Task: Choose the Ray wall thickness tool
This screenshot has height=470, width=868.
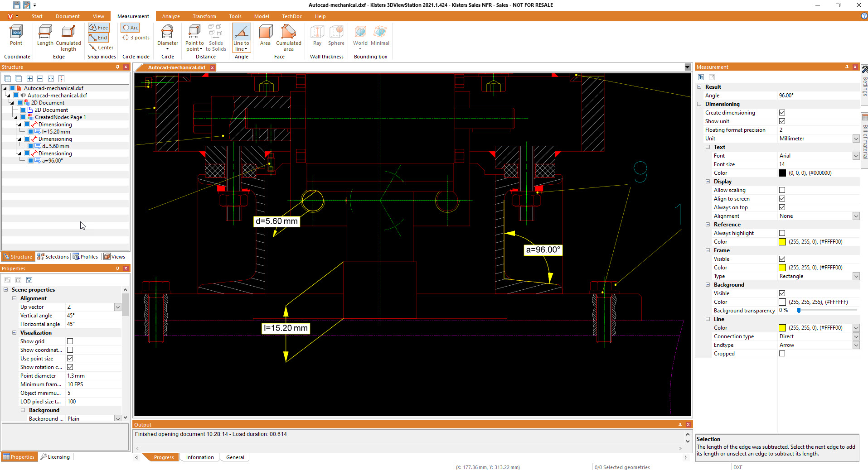Action: coord(317,36)
